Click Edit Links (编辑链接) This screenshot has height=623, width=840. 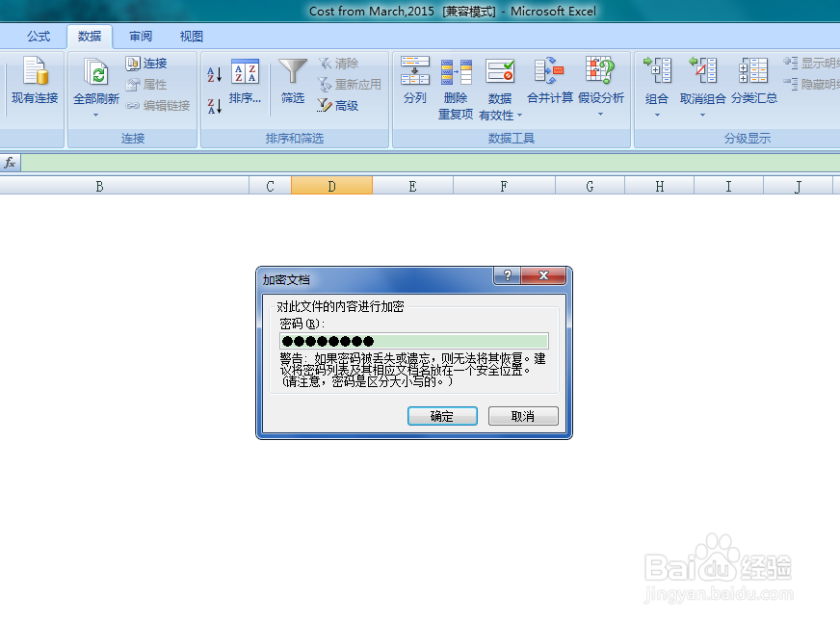click(158, 106)
